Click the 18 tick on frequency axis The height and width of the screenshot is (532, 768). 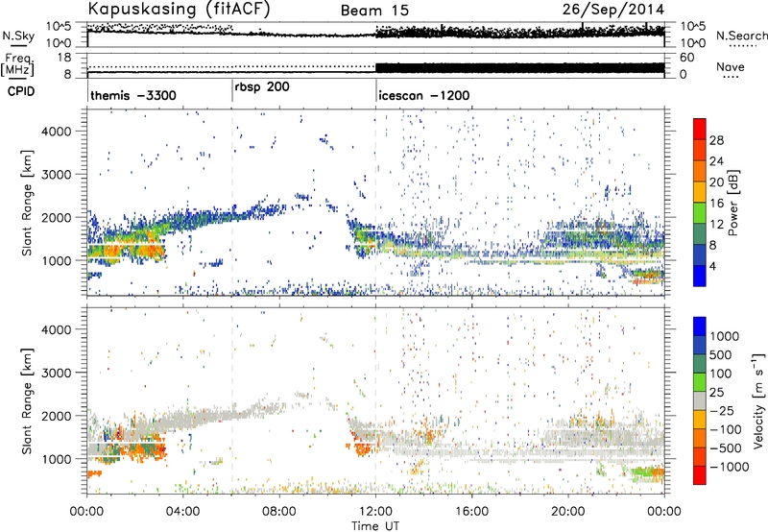click(64, 58)
